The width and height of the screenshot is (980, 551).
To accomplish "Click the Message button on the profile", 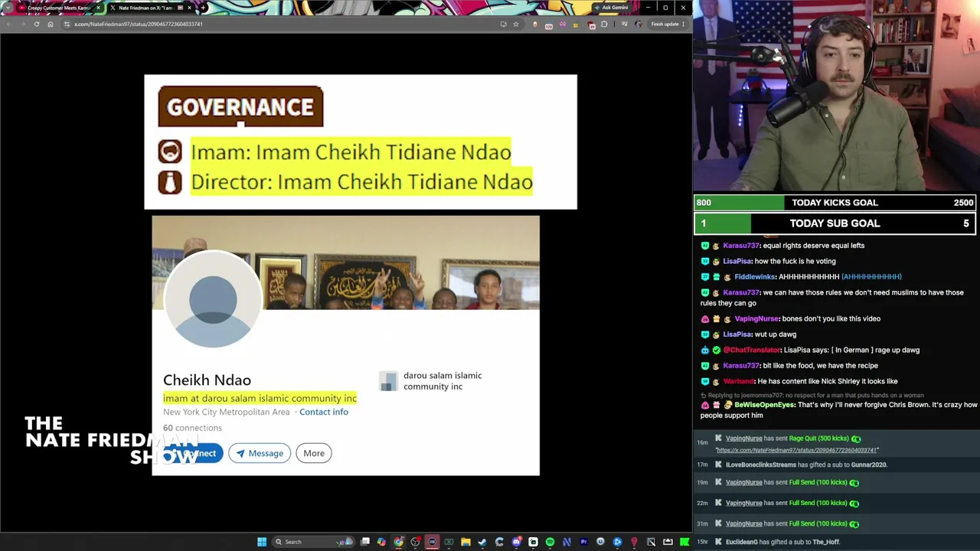I will (x=260, y=453).
